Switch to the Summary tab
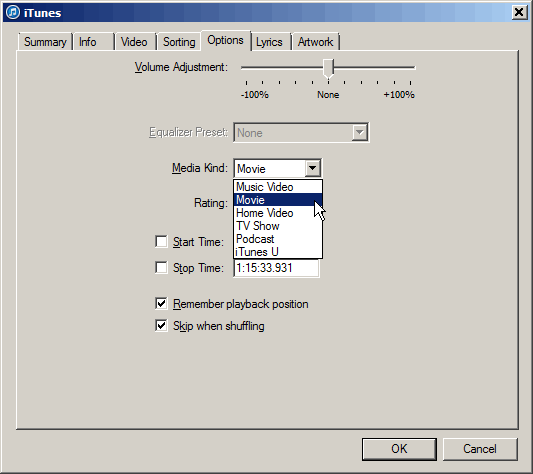 click(45, 42)
